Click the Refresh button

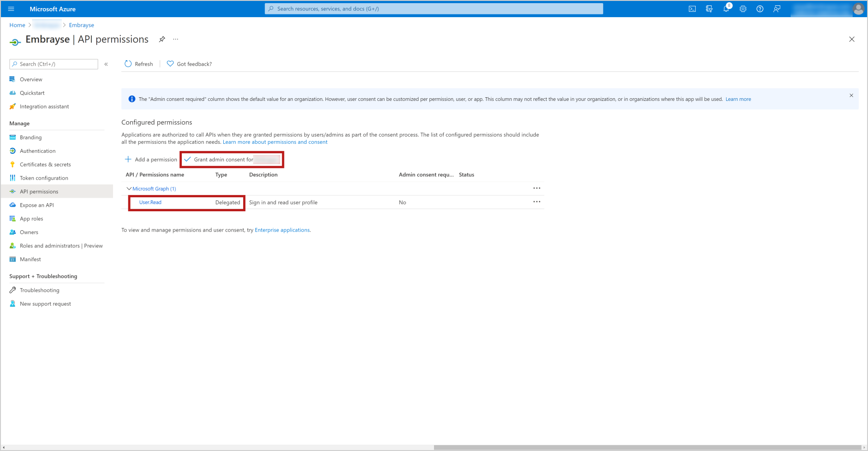coord(139,64)
